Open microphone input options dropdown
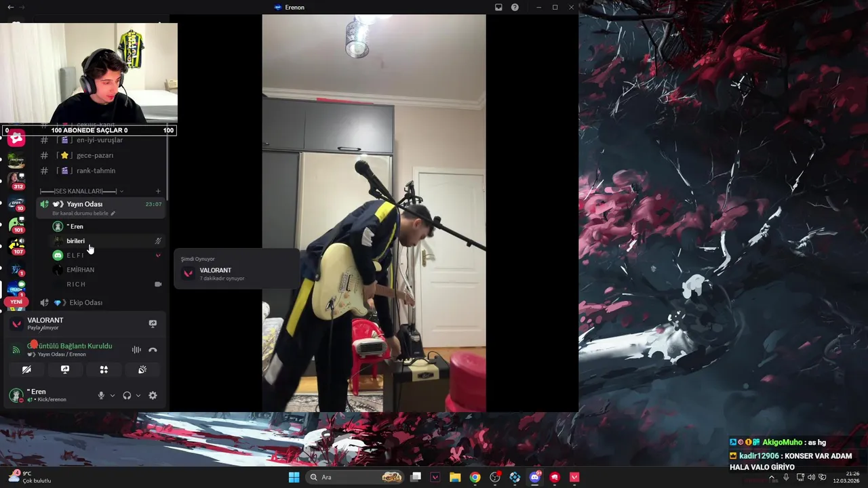This screenshot has width=868, height=488. click(x=113, y=395)
